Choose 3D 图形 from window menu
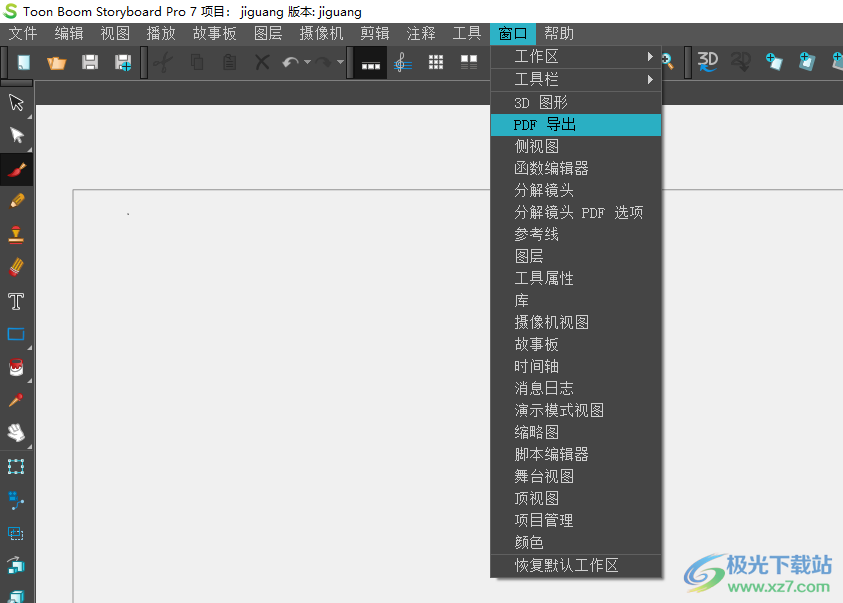This screenshot has width=843, height=603. [576, 103]
